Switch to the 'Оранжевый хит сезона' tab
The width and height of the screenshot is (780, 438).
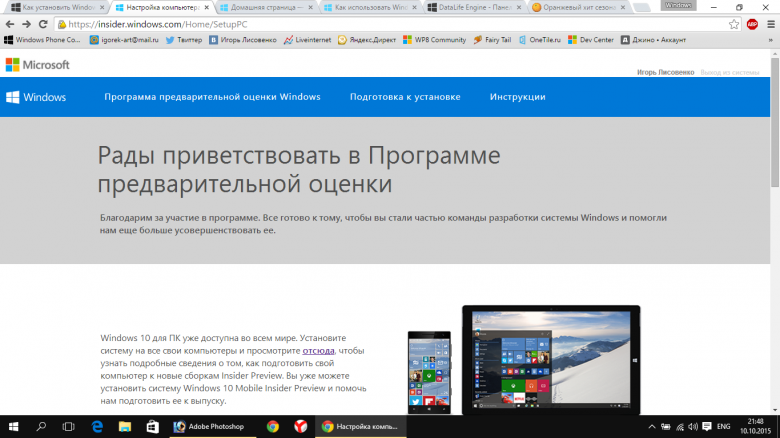point(577,7)
